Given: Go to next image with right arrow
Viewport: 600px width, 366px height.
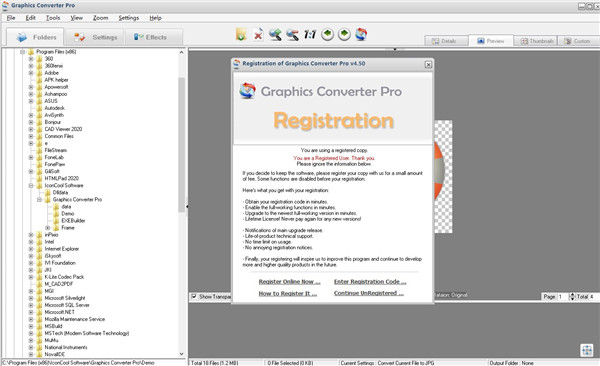Looking at the screenshot, I should tap(344, 34).
